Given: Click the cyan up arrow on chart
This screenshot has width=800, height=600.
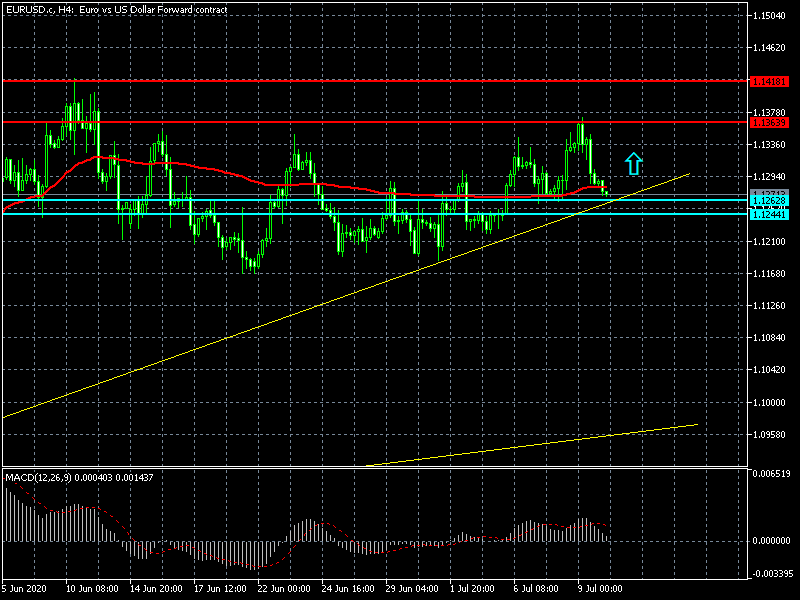Looking at the screenshot, I should pyautogui.click(x=633, y=164).
